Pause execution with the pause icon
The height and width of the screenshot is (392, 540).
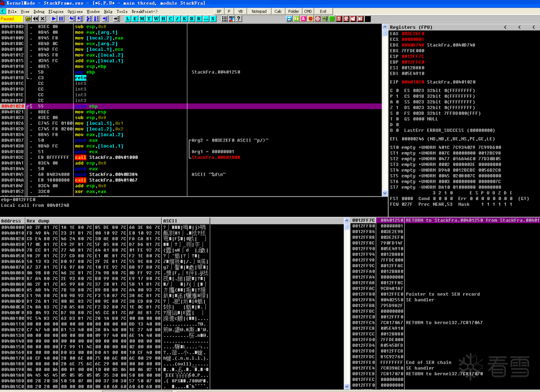[61, 19]
